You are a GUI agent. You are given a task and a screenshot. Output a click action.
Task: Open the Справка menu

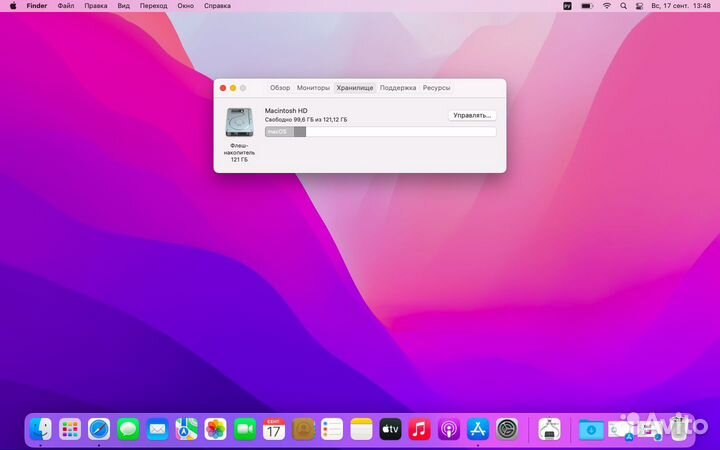(217, 6)
